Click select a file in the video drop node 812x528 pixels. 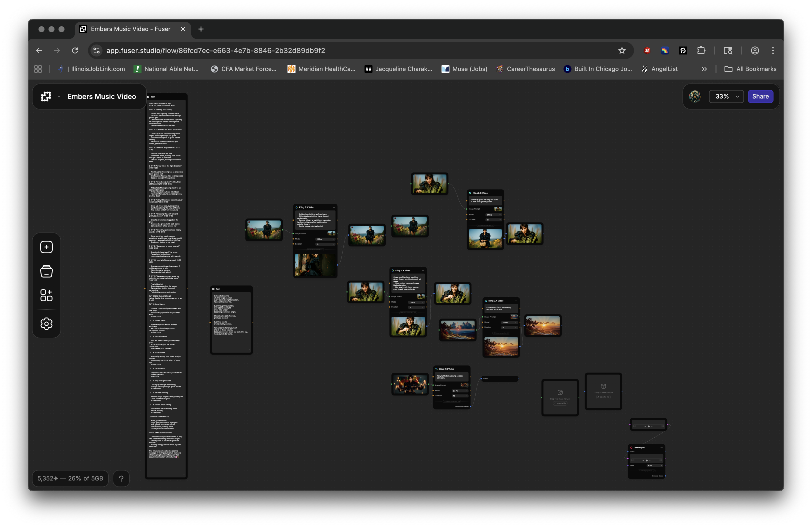tap(603, 397)
